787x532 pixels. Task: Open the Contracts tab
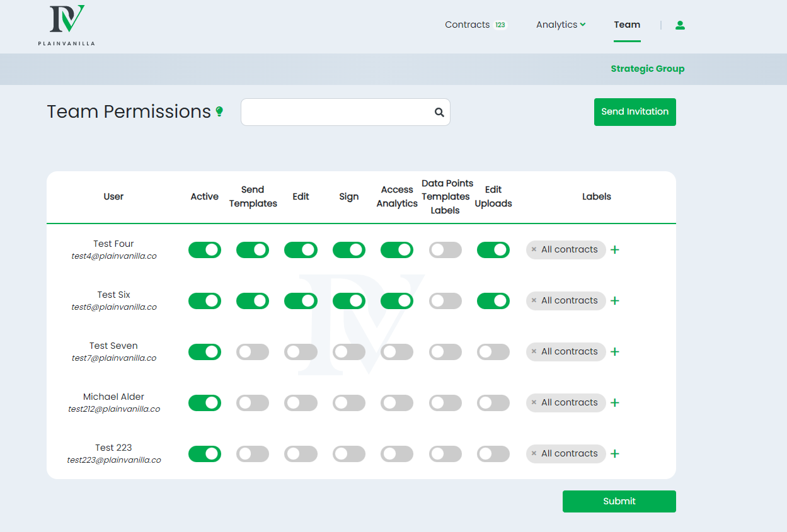[x=468, y=25]
